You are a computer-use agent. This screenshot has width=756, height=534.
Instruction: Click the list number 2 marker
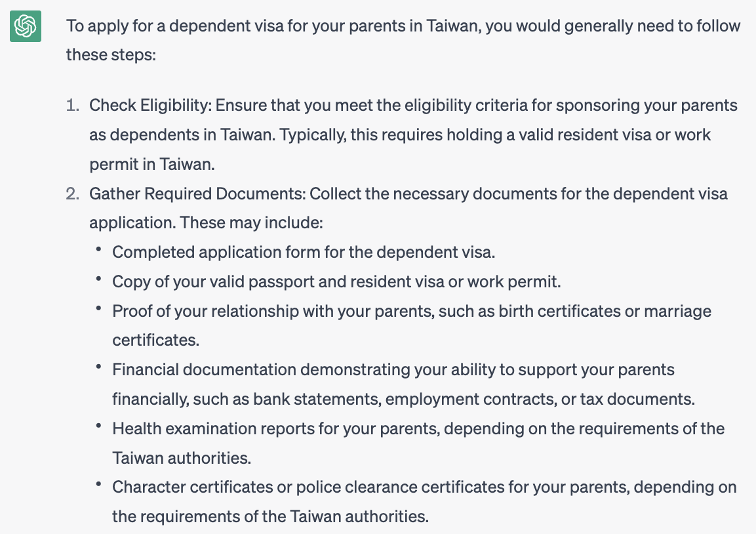click(x=72, y=194)
